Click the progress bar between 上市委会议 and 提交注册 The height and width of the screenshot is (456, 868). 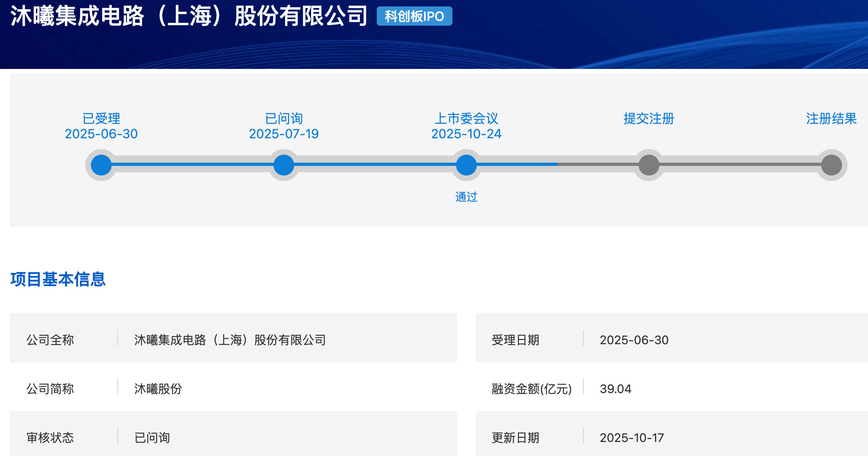point(558,164)
